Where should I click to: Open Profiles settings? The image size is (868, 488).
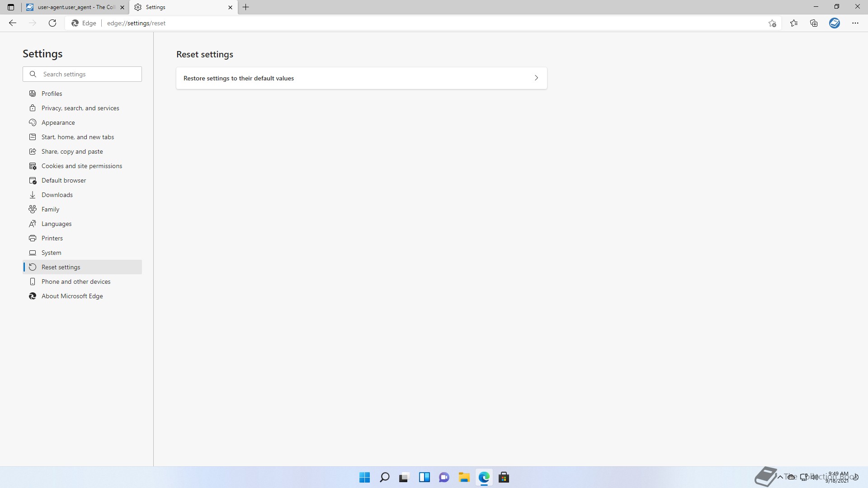coord(82,94)
